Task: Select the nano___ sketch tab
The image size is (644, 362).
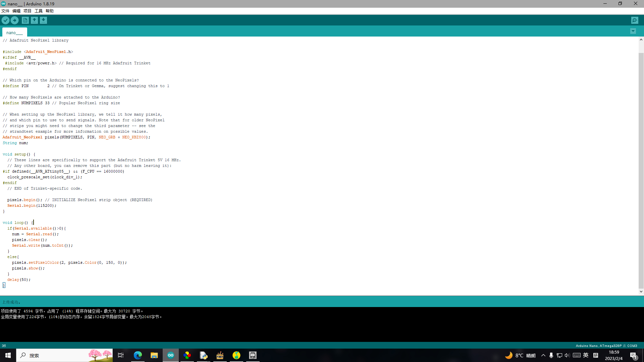Action: click(x=14, y=33)
